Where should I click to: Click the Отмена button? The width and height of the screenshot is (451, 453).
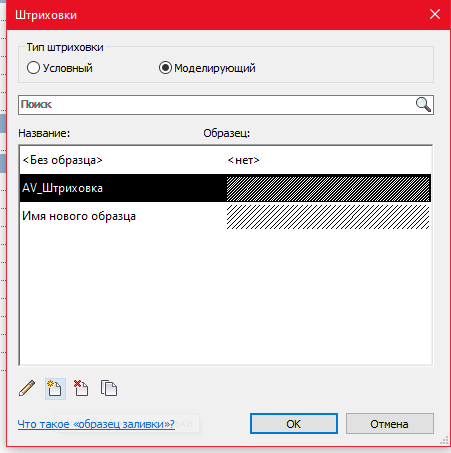pos(390,424)
